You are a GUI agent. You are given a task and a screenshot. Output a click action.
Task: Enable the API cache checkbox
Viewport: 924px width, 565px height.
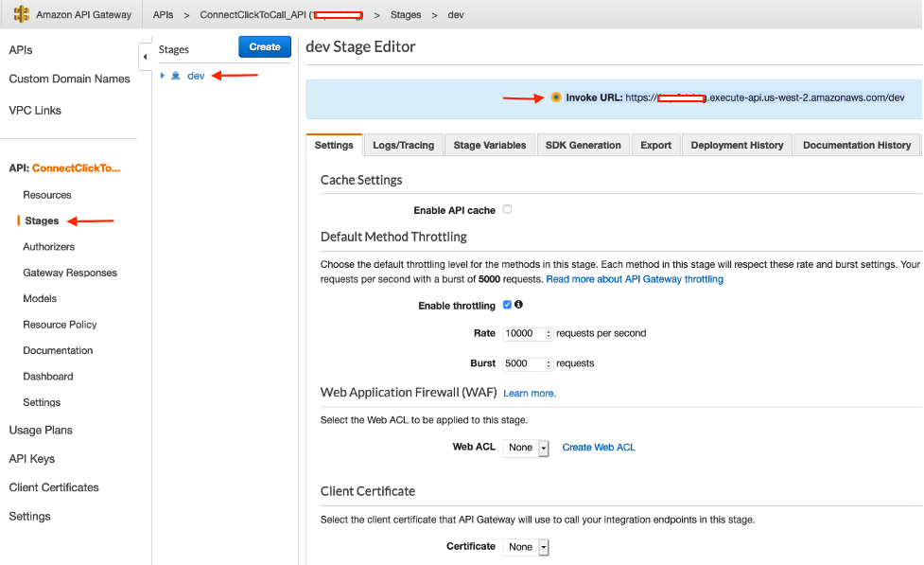507,209
